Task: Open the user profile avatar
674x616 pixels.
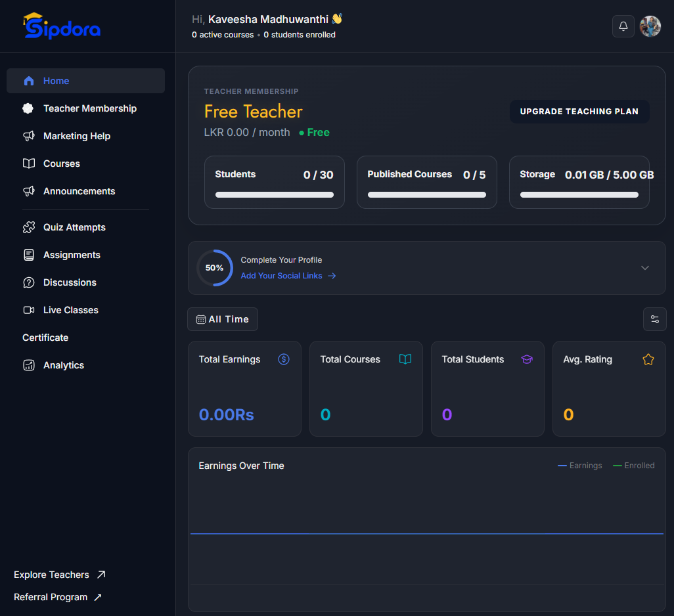Action: point(650,26)
